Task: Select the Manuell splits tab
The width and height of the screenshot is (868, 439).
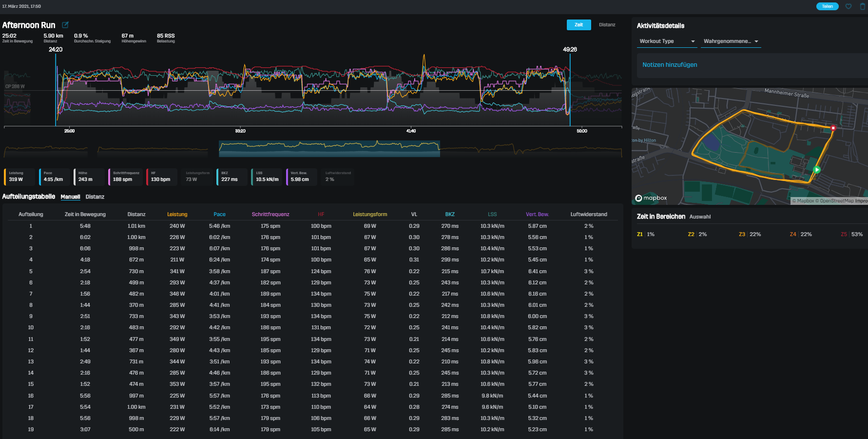Action: coord(70,197)
